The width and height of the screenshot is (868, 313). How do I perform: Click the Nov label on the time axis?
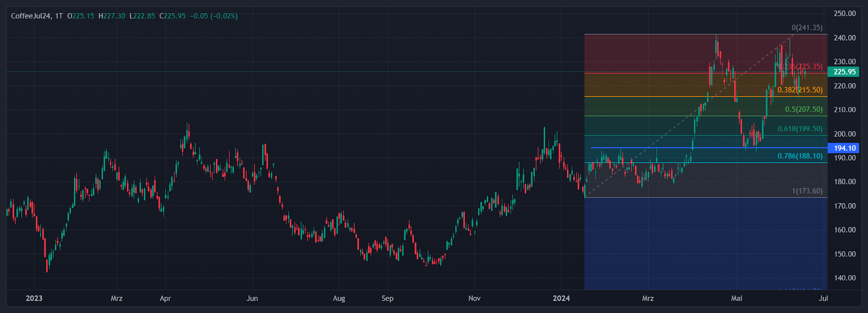click(474, 298)
